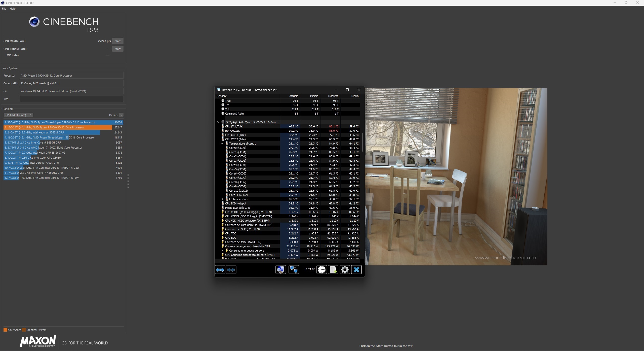Image resolution: width=644 pixels, height=351 pixels.
Task: Collapse the CPU [#0] AMD Ryzen sensor group
Action: [218, 122]
